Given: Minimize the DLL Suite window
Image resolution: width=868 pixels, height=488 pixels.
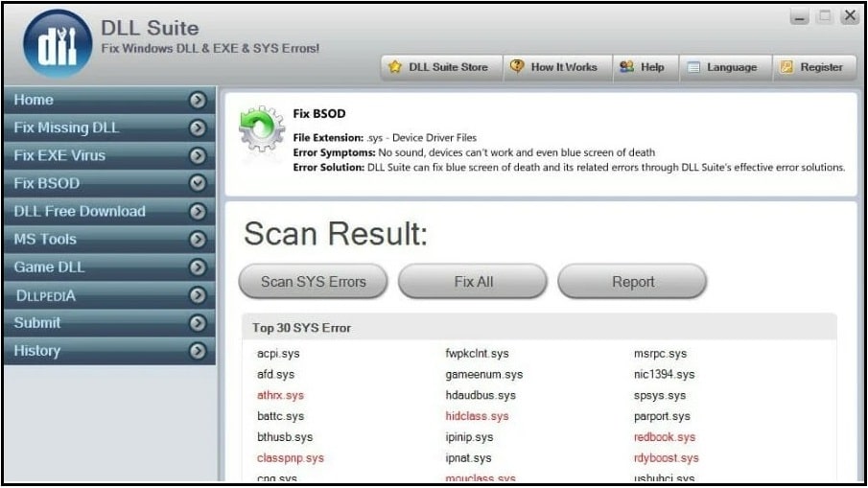Looking at the screenshot, I should 799,16.
